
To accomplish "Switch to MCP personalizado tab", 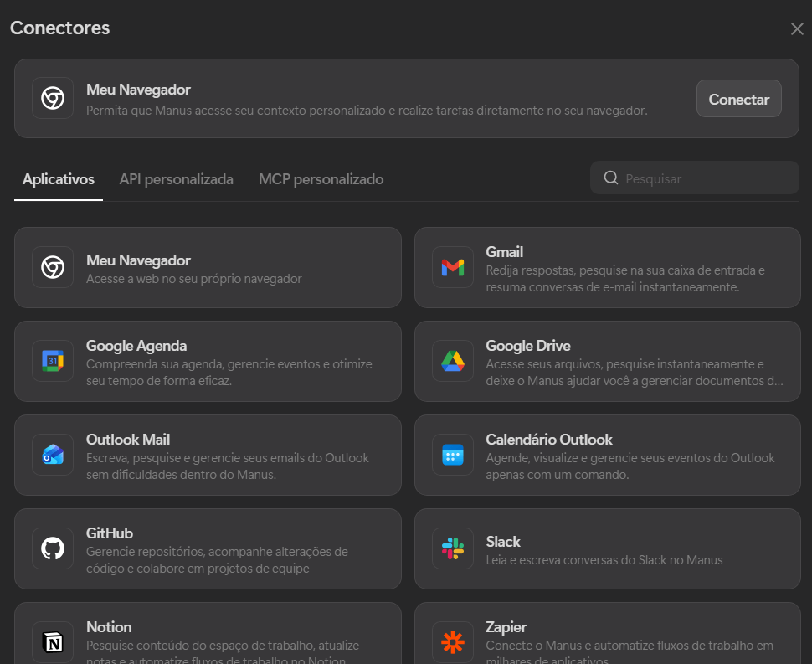I will click(x=321, y=179).
